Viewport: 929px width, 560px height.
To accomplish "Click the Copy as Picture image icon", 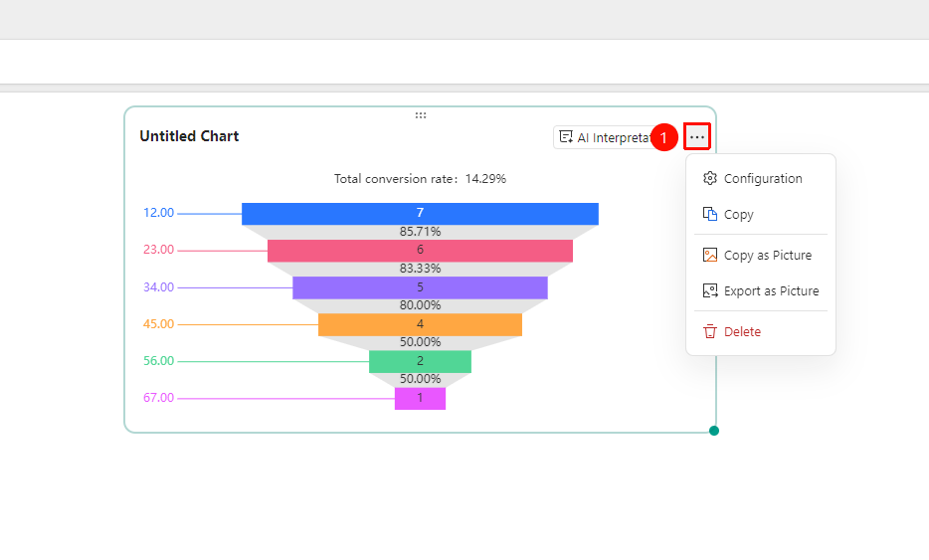I will click(710, 255).
